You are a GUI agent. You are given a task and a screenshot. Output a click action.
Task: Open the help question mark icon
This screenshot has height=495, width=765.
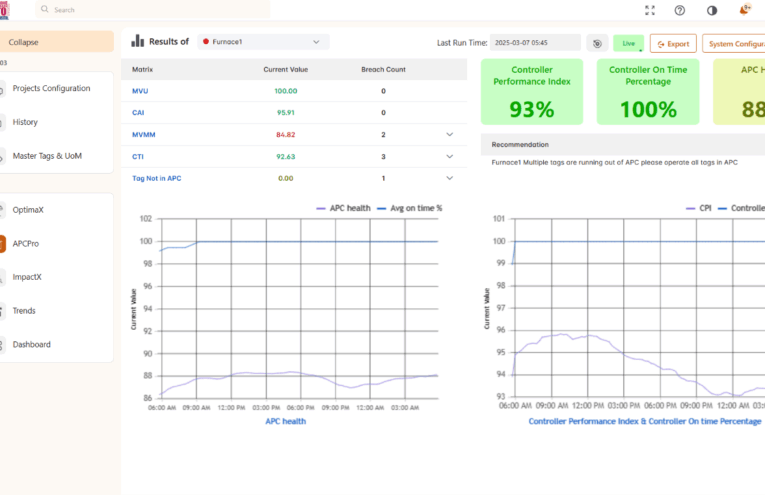click(680, 10)
